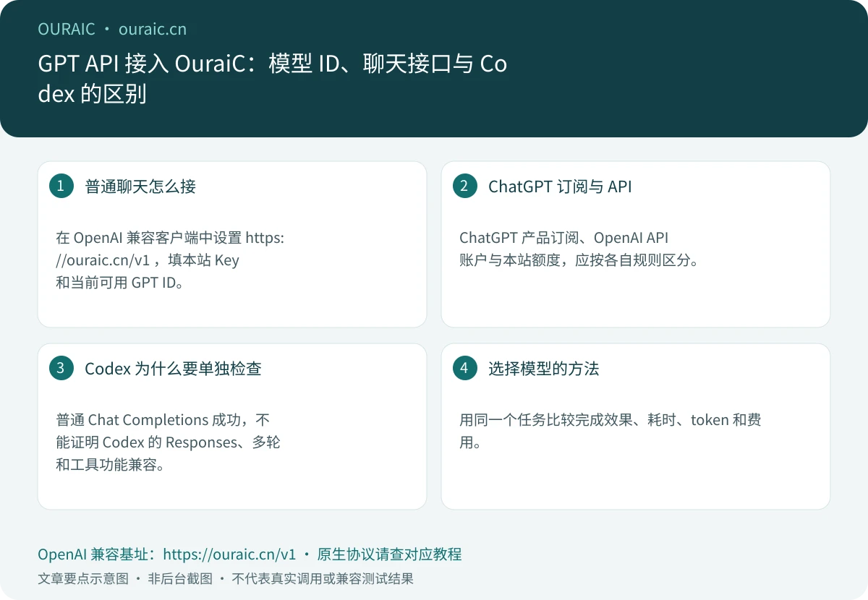Click the number 3 circle badge
Viewport: 868px width, 600px height.
[61, 368]
